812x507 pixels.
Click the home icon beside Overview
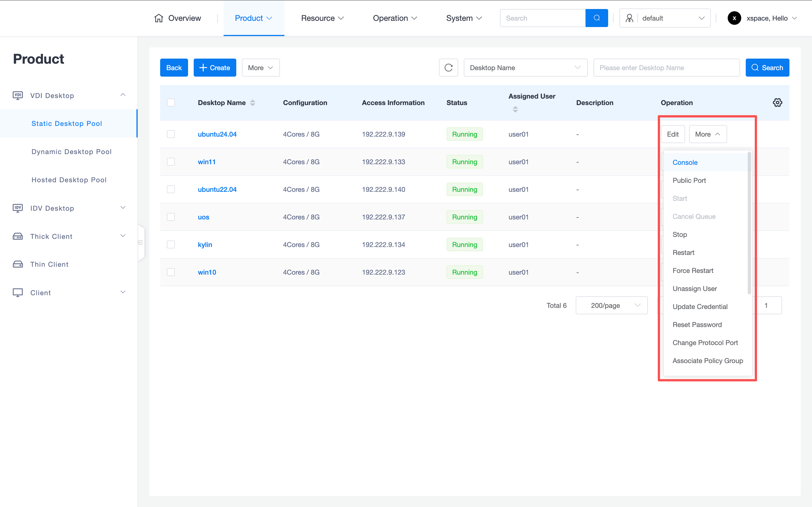click(x=159, y=18)
